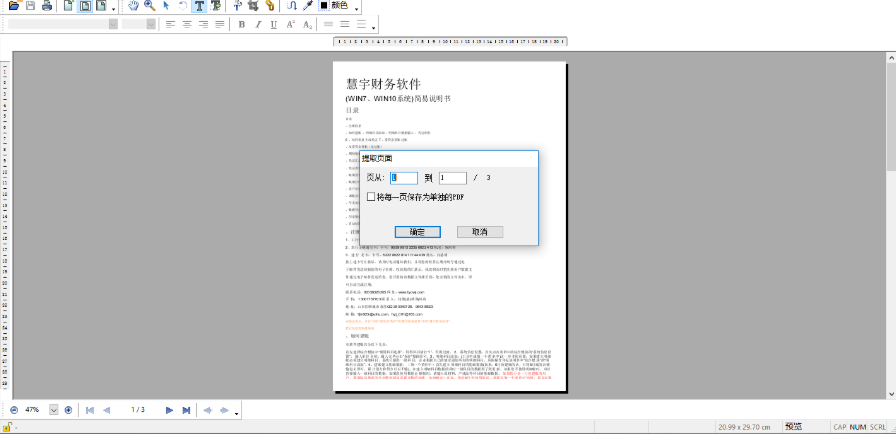Click the chain link tool icon
This screenshot has width=896, height=434.
(x=270, y=6)
